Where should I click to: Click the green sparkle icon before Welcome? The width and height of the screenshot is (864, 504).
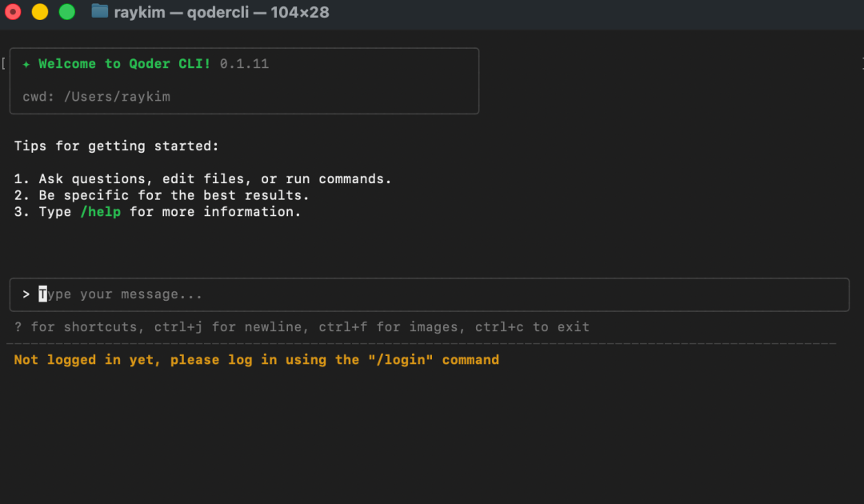pyautogui.click(x=26, y=64)
